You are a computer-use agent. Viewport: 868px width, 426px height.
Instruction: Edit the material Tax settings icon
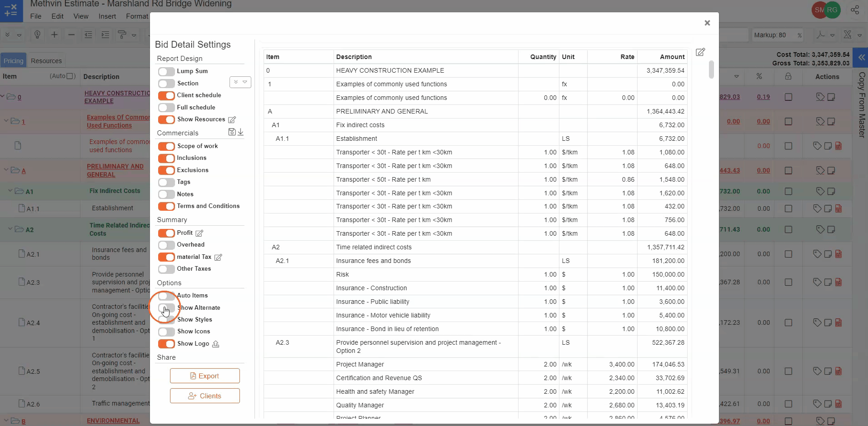[218, 258]
